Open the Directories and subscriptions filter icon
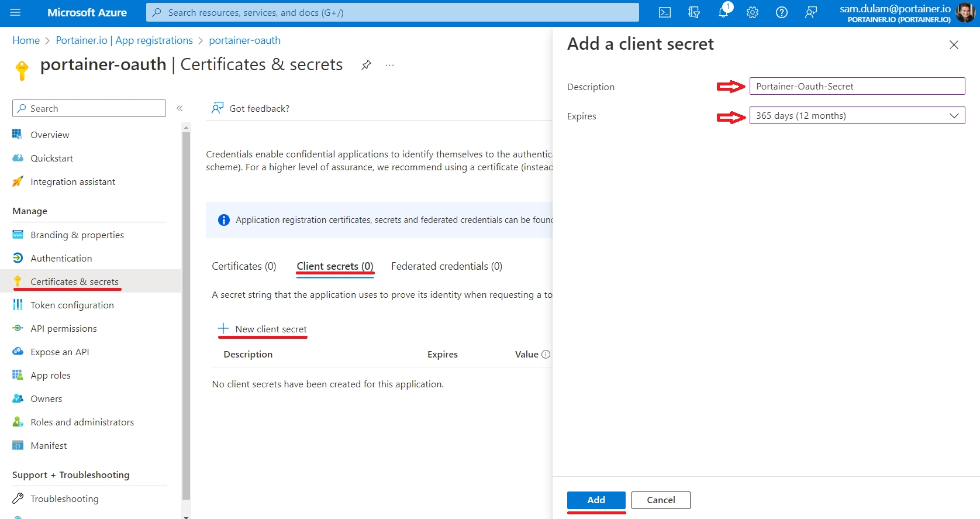980x519 pixels. pos(694,13)
